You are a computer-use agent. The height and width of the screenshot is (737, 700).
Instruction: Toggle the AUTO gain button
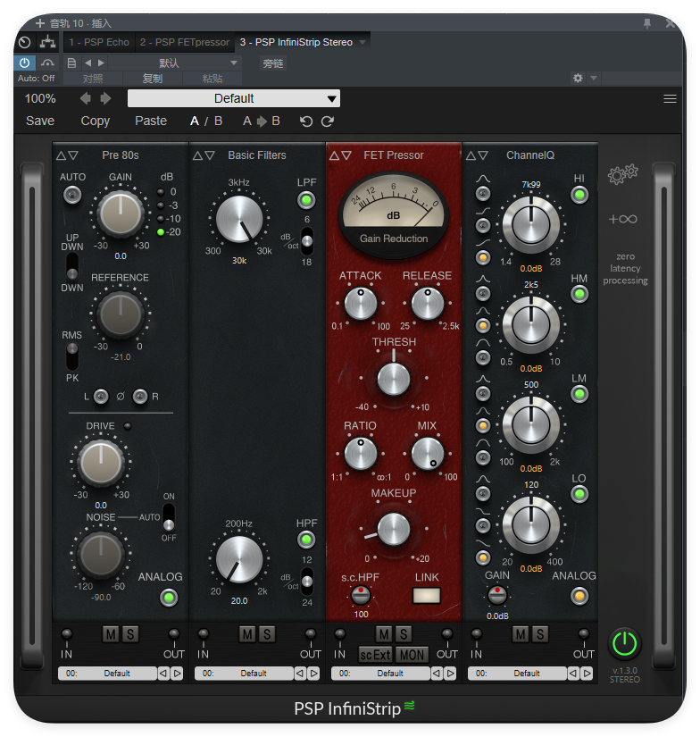pos(72,194)
